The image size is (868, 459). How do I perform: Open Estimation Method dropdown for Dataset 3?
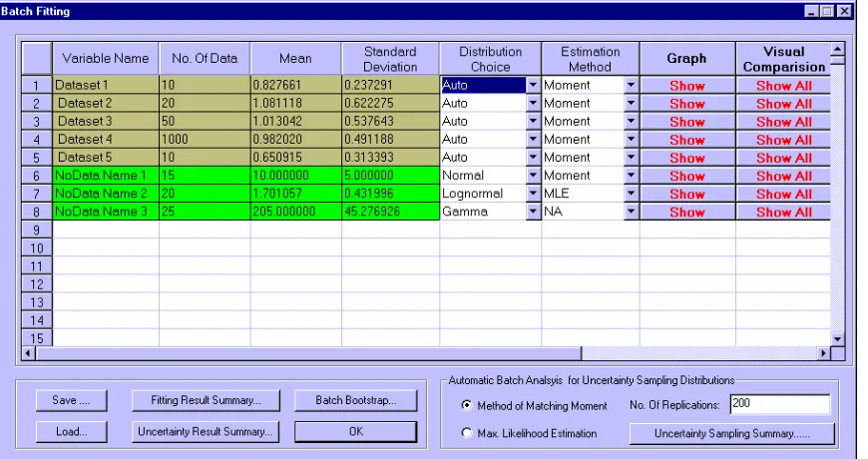tap(632, 122)
